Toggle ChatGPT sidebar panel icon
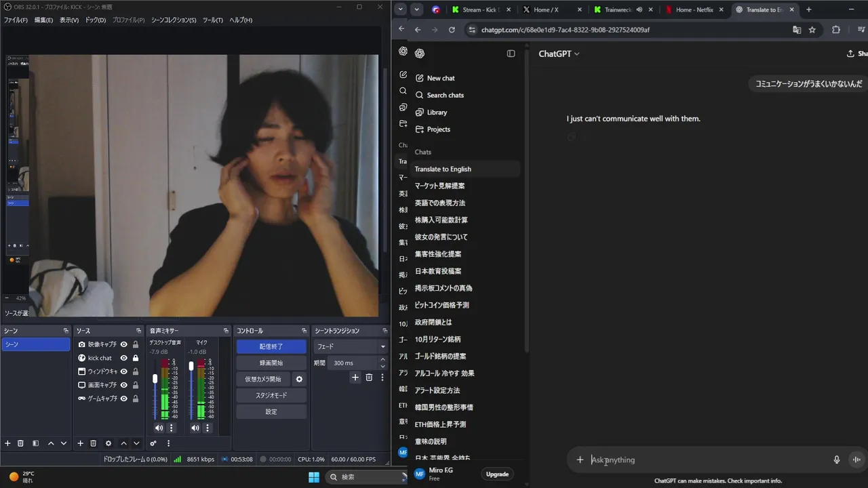Image resolution: width=868 pixels, height=488 pixels. [511, 54]
